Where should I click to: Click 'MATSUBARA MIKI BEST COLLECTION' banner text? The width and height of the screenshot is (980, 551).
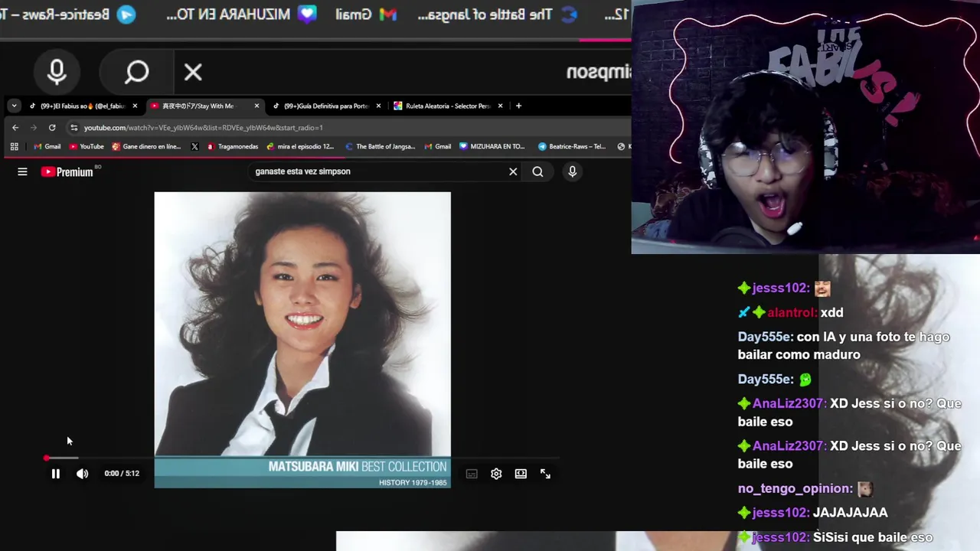(357, 467)
